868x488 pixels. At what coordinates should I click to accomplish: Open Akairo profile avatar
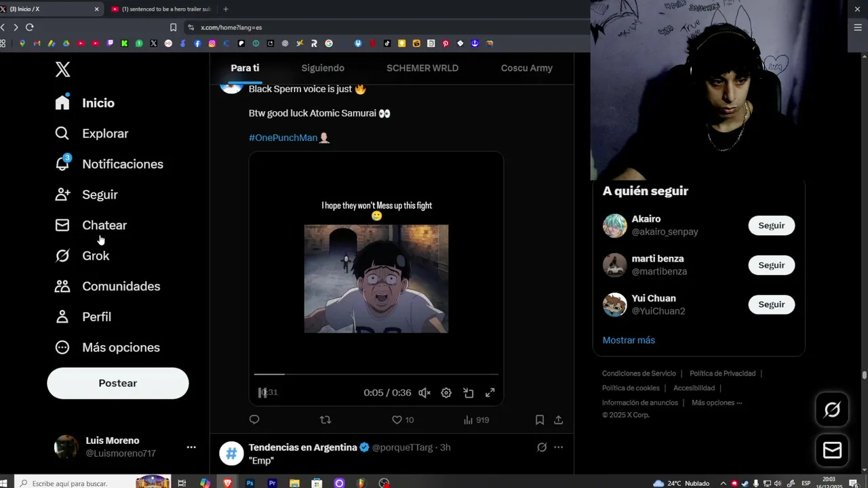click(x=615, y=226)
